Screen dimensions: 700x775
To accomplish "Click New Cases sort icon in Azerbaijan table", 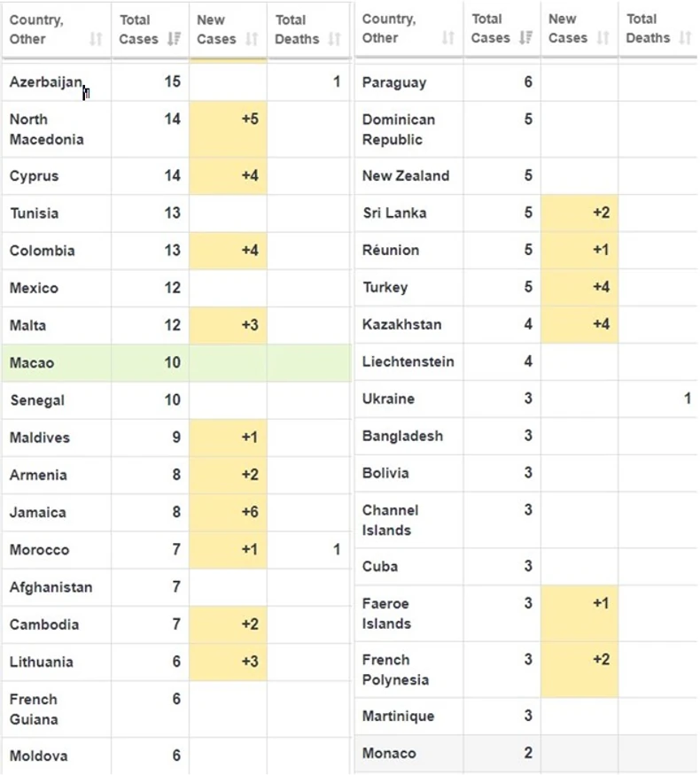I will pos(252,38).
